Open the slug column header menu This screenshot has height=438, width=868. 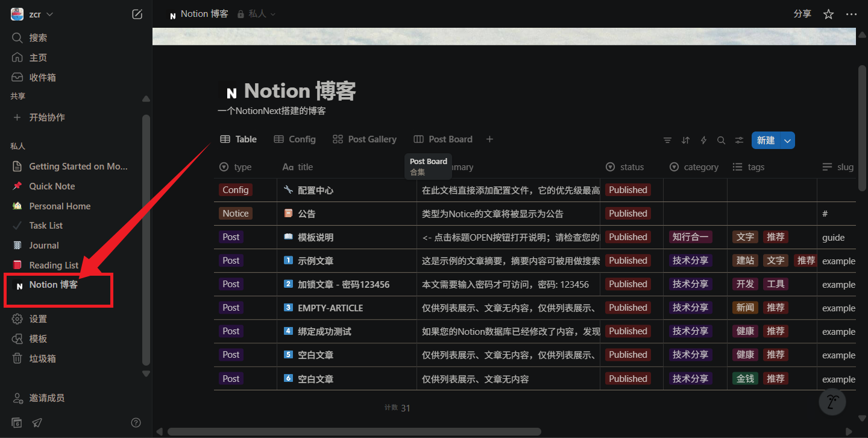[x=837, y=167]
